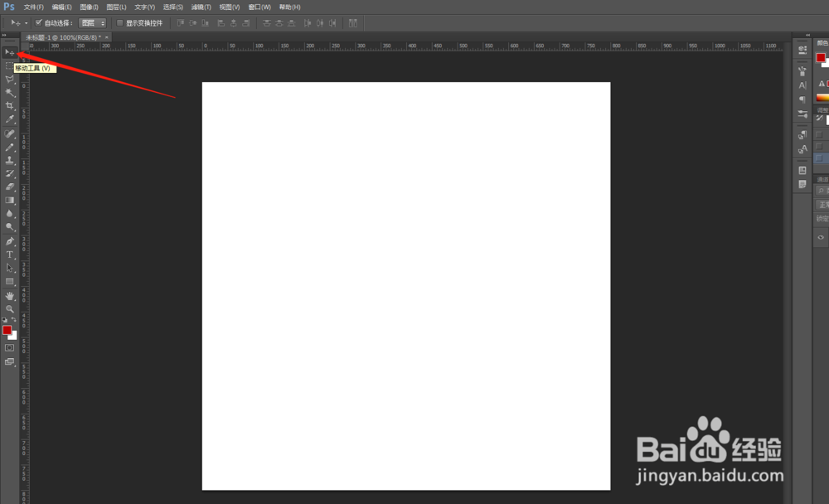The height and width of the screenshot is (504, 829).
Task: Swap foreground and background colors
Action: (14, 319)
